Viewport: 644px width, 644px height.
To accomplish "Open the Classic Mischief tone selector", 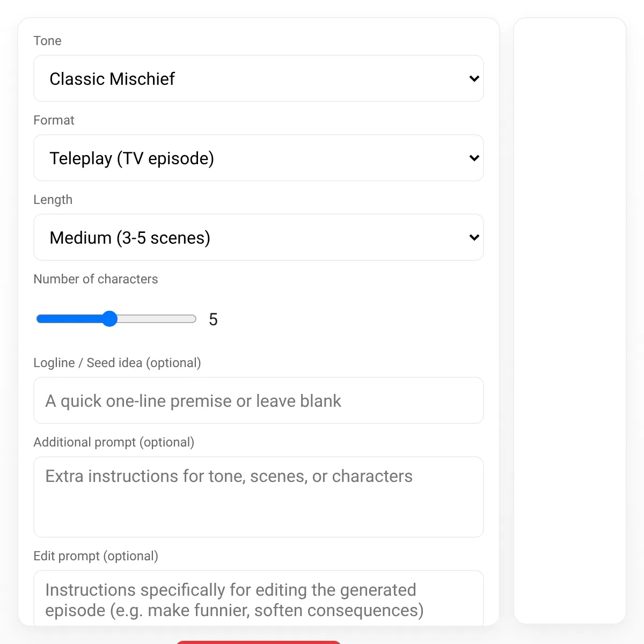I will (259, 78).
